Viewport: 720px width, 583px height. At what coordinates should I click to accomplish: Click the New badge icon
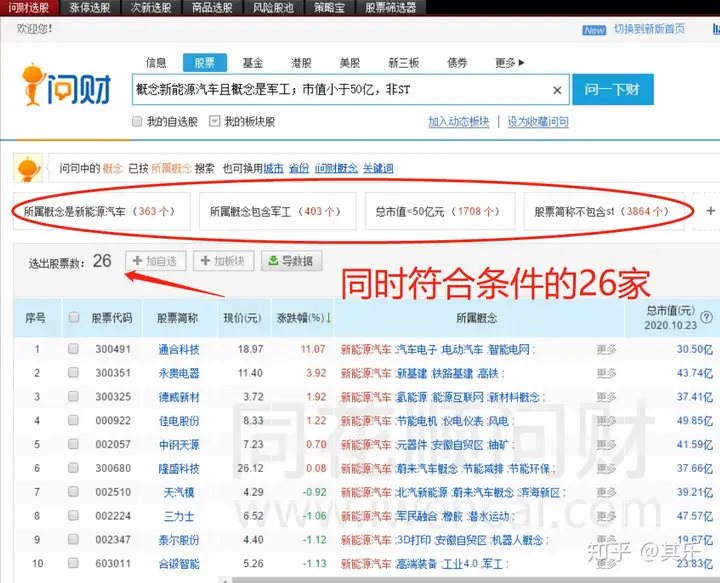594,30
